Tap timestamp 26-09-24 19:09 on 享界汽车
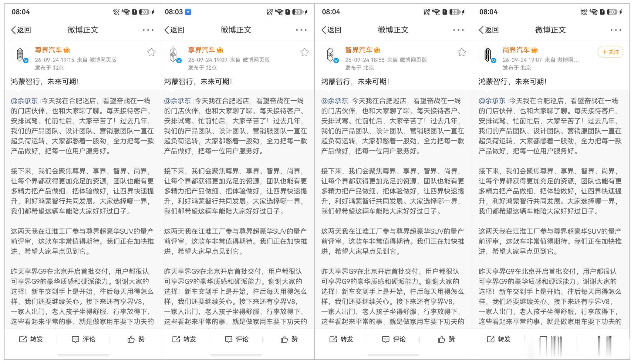 pos(208,60)
